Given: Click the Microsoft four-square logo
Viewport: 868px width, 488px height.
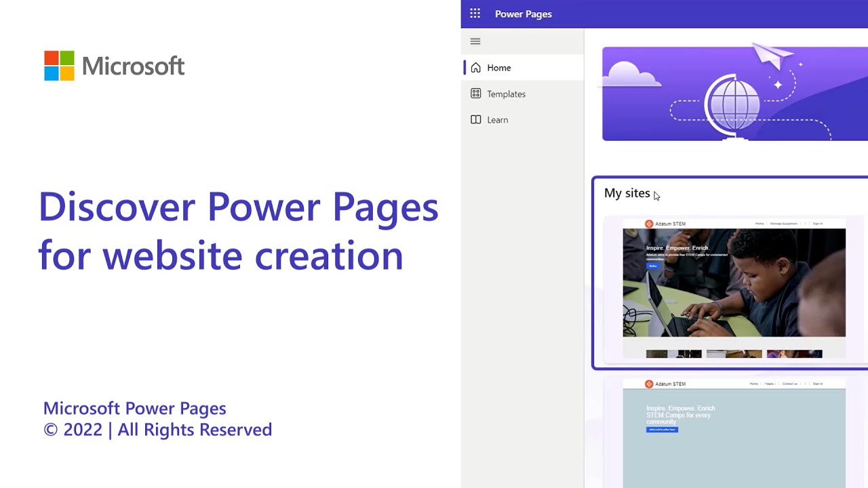Looking at the screenshot, I should [x=59, y=66].
